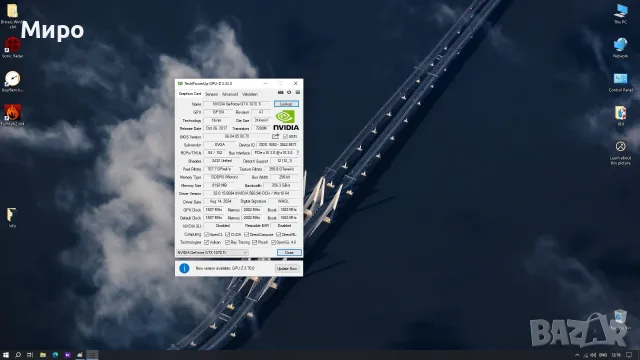Open File Explorer from the taskbar
The width and height of the screenshot is (640, 360).
[42, 355]
